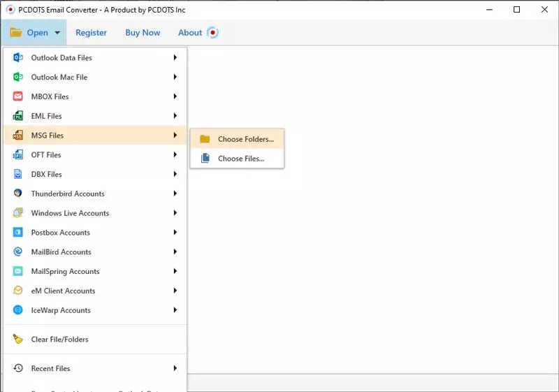Expand the OFT Files submenu arrow
The image size is (559, 392).
pyautogui.click(x=175, y=154)
